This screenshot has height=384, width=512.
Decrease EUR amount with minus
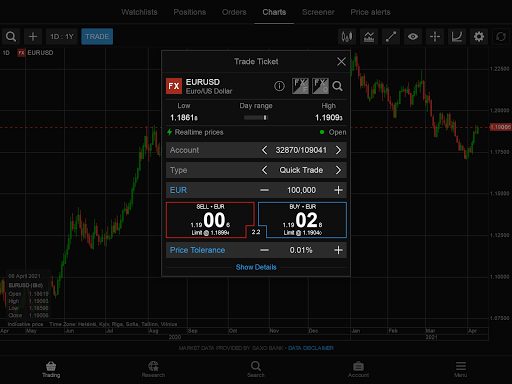pyautogui.click(x=264, y=190)
